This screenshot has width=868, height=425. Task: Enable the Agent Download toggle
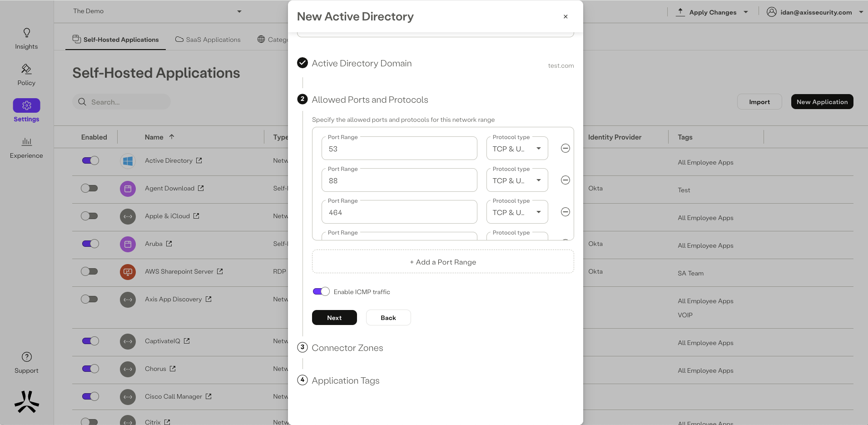click(x=89, y=188)
